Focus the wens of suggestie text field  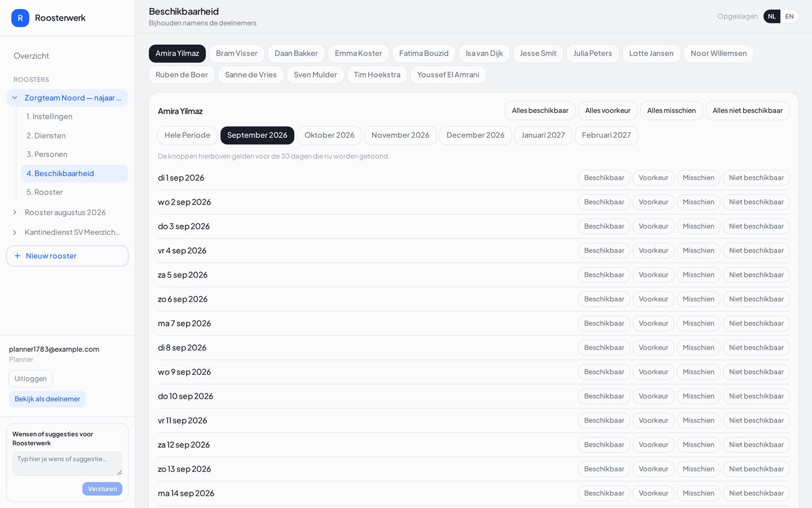coord(67,463)
